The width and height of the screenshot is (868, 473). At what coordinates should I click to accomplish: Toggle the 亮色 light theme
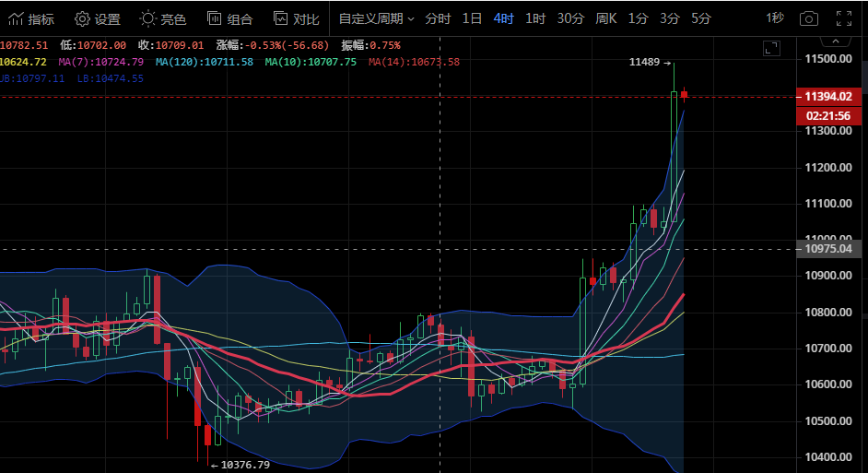tap(163, 18)
